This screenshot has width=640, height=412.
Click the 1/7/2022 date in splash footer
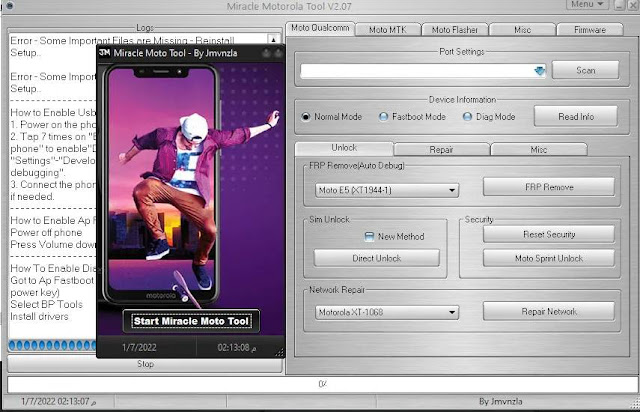[x=139, y=347]
